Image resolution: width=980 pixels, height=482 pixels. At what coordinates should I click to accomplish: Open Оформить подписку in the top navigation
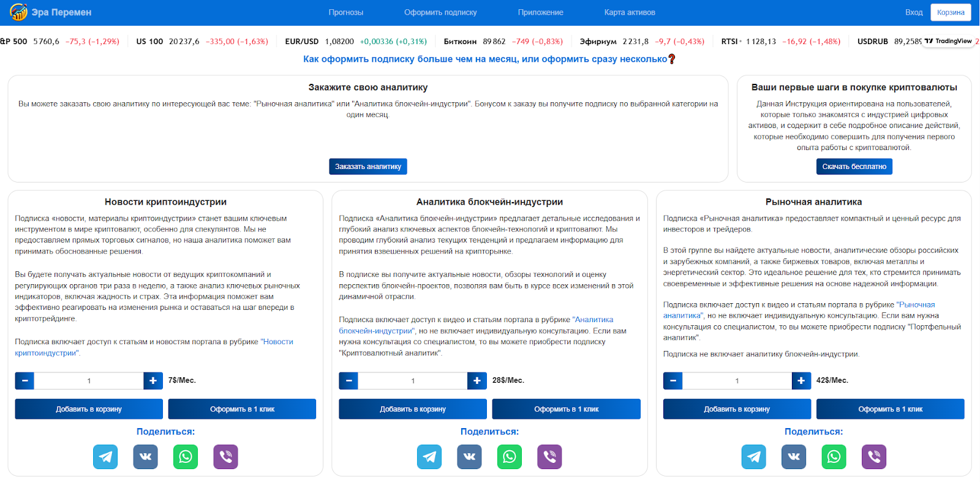[x=440, y=12]
